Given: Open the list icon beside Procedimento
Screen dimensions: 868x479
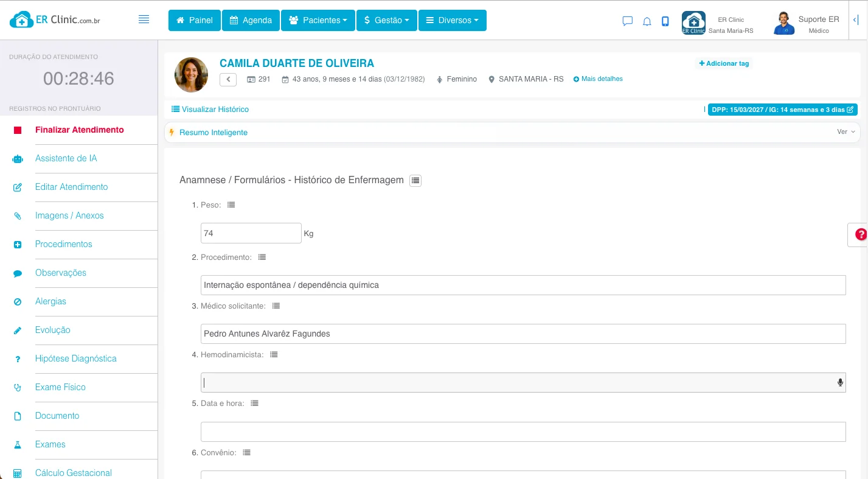Looking at the screenshot, I should pyautogui.click(x=262, y=257).
